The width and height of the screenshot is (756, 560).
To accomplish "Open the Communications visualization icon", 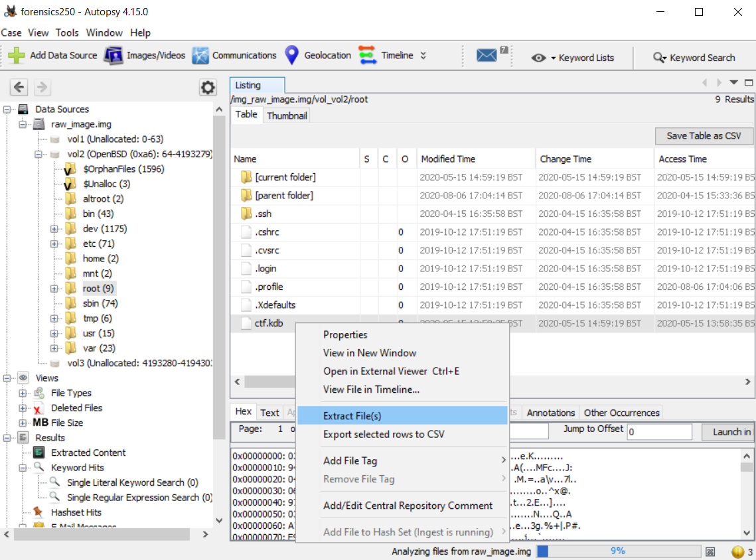I will (200, 56).
